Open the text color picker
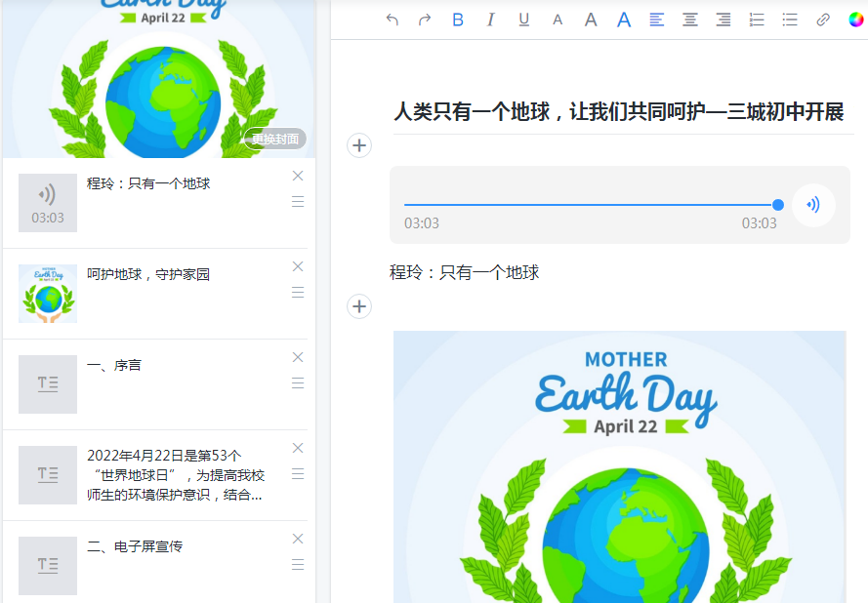Screen dimensions: 868x603 (856, 20)
